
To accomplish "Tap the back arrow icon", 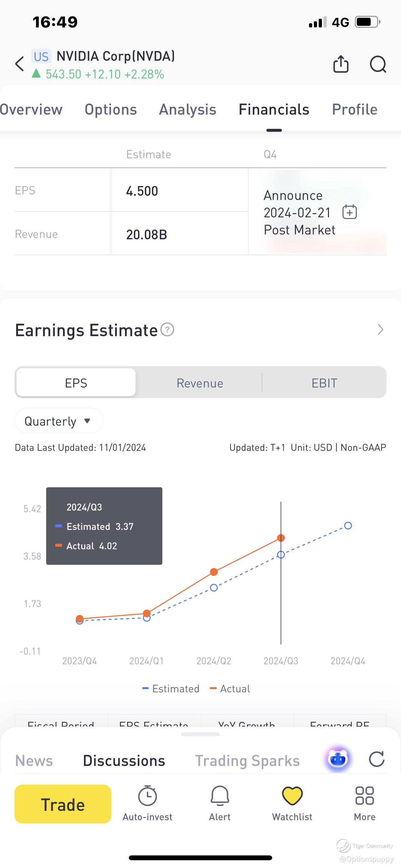I will (20, 64).
